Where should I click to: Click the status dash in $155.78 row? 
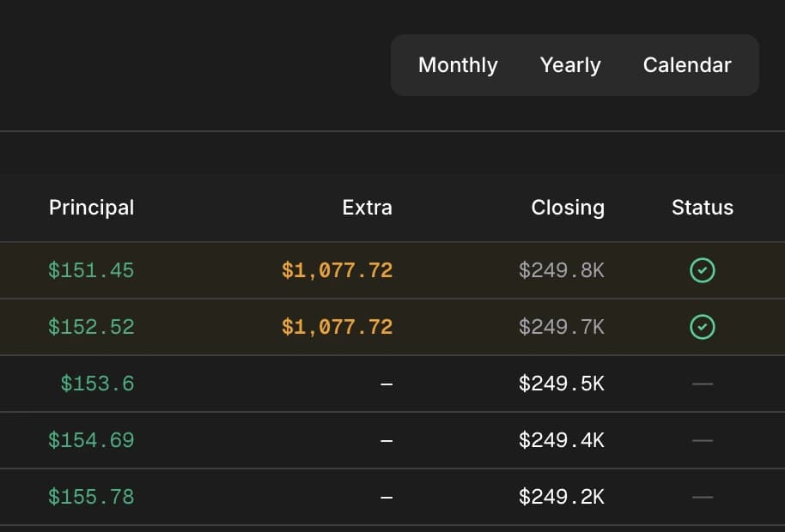tap(703, 497)
